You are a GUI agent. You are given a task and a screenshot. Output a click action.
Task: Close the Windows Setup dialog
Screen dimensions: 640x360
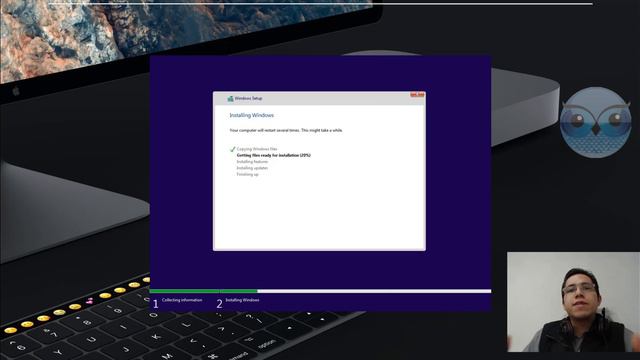[x=417, y=95]
